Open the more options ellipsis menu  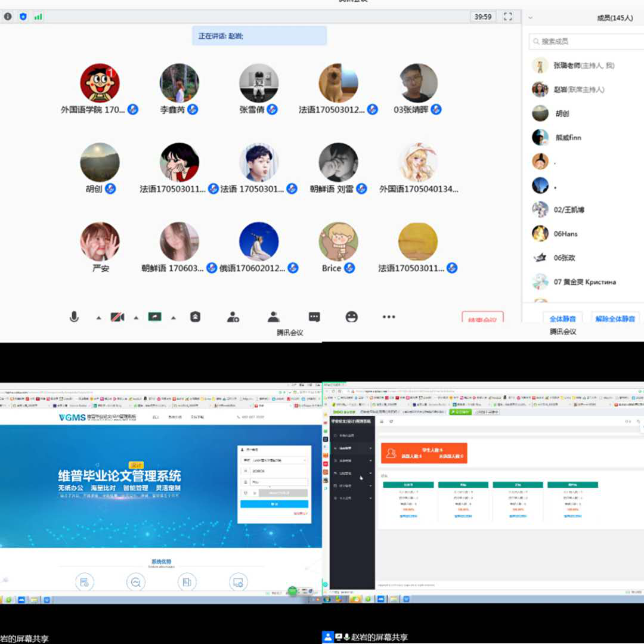(389, 317)
